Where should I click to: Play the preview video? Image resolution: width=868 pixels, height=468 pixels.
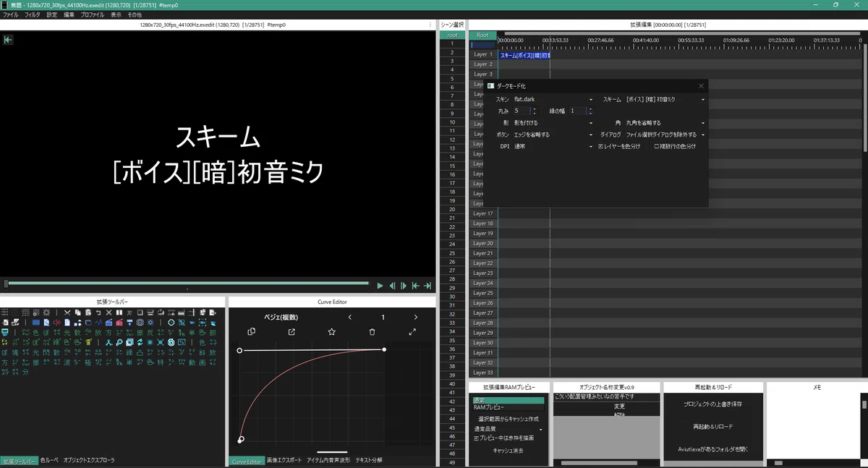click(380, 286)
